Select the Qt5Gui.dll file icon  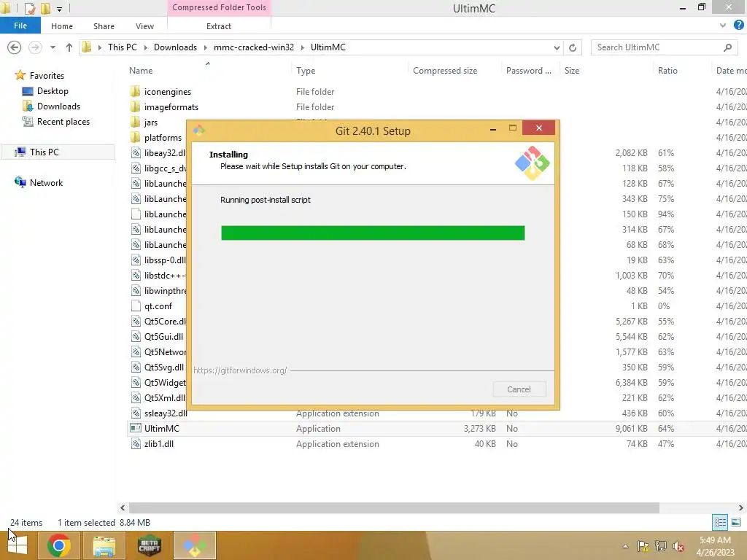click(x=136, y=336)
